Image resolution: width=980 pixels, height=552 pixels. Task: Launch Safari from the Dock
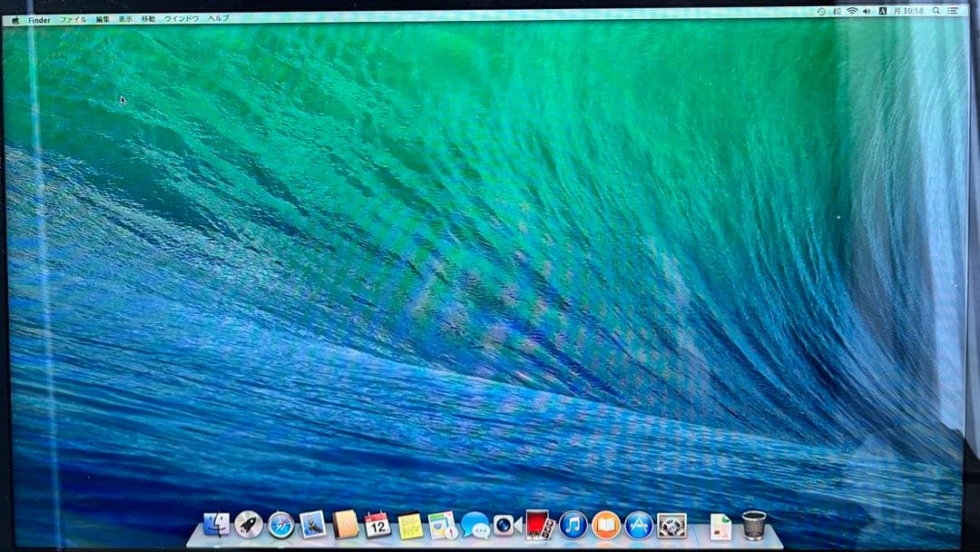(x=279, y=525)
